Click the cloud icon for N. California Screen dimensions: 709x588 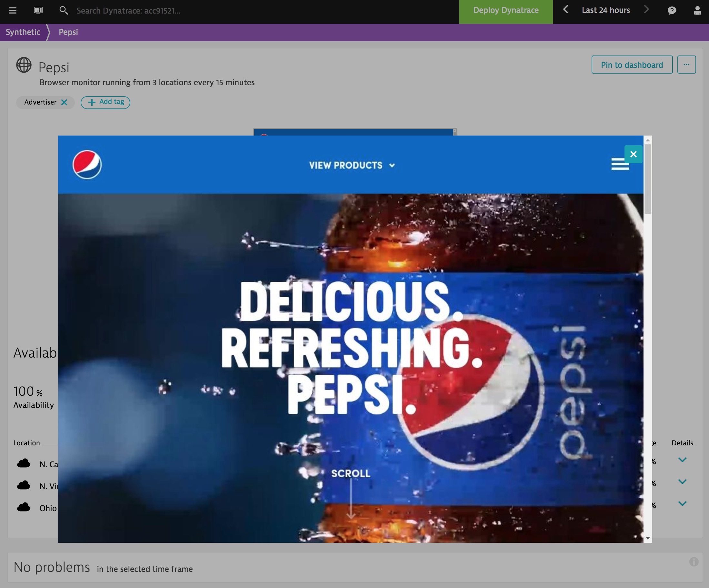pyautogui.click(x=24, y=463)
